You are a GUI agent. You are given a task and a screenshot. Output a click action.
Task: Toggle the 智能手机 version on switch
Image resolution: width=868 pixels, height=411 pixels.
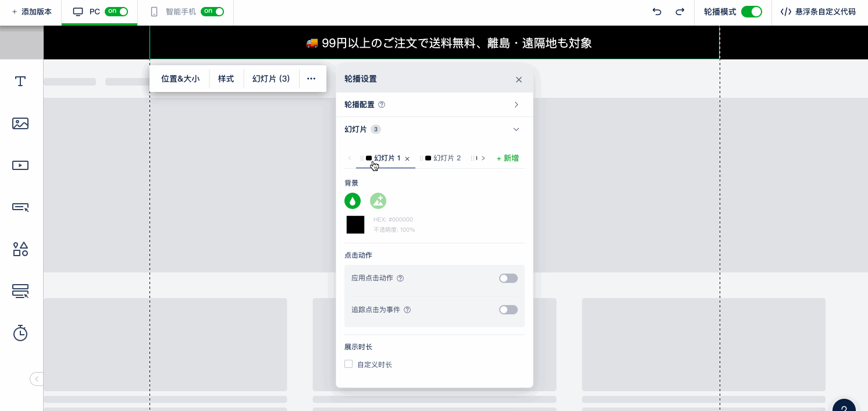(x=212, y=12)
